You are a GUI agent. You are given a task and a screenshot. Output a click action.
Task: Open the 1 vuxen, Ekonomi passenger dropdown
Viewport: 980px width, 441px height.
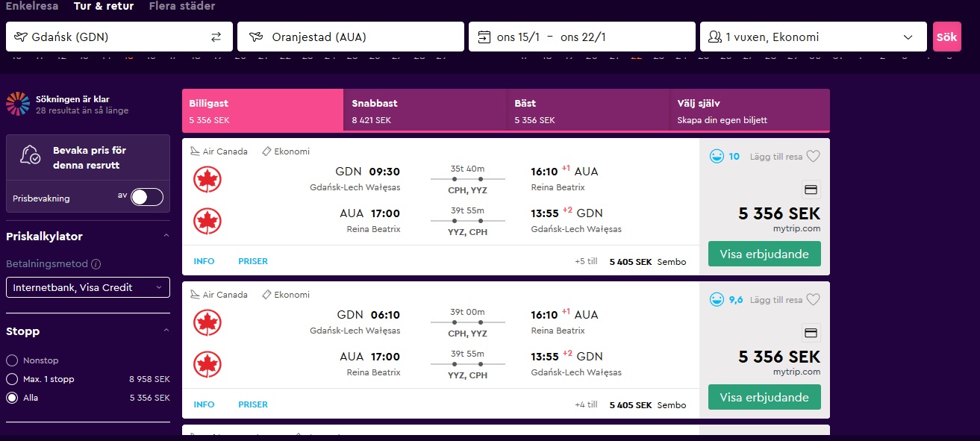(x=814, y=37)
